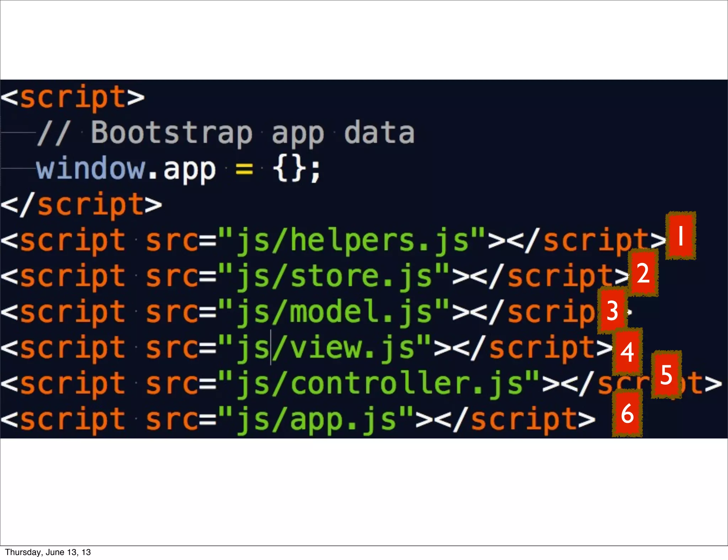Click the red badge numbered 5
The image size is (728, 560).
tap(666, 375)
